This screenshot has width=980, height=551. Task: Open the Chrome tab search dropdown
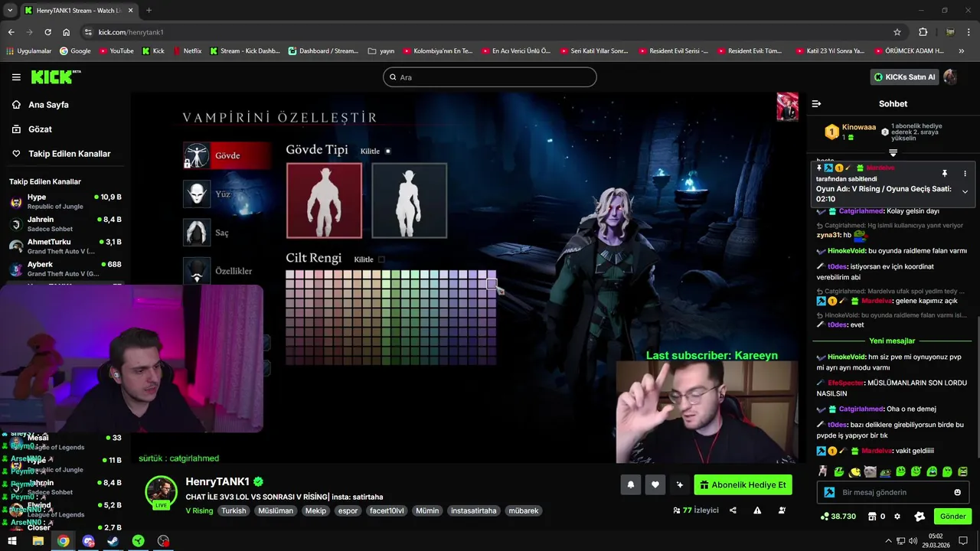[x=10, y=11]
